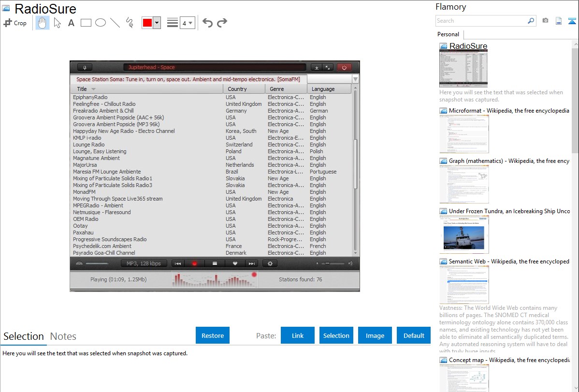
Task: Open the RadioSure snapshot thumbnail
Action: [463, 69]
